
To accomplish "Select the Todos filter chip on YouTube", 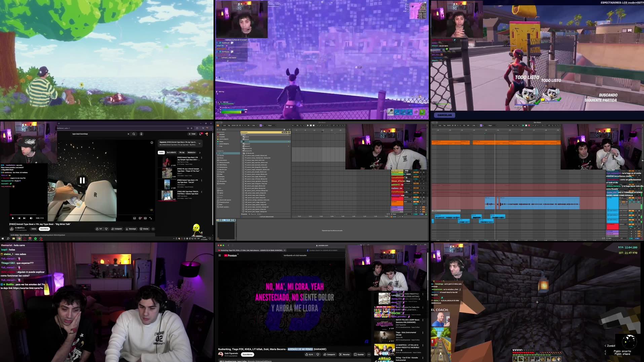I will 161,153.
